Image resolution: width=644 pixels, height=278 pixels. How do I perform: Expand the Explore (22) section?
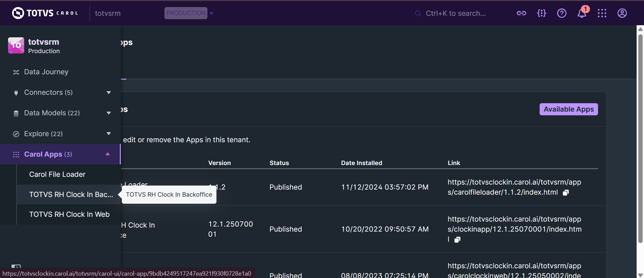tap(108, 133)
